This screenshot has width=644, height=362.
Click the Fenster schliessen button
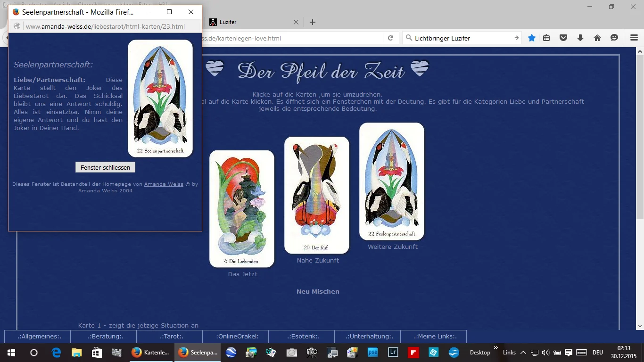(105, 167)
